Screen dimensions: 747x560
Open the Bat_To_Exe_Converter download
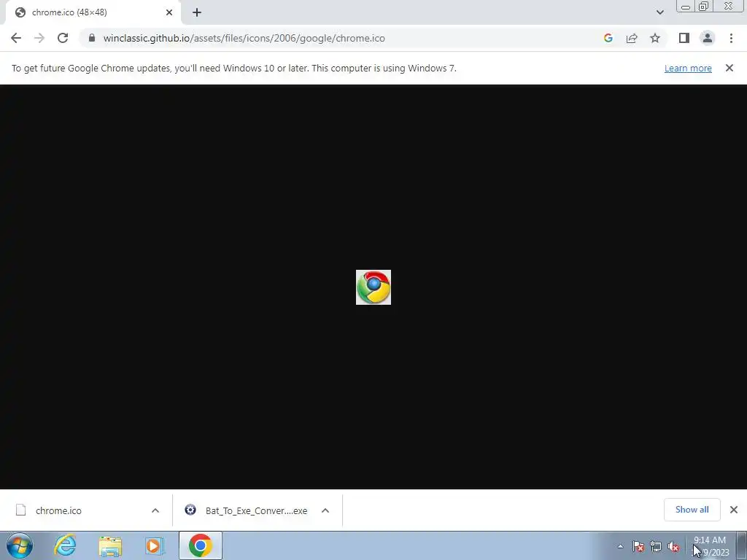(247, 510)
